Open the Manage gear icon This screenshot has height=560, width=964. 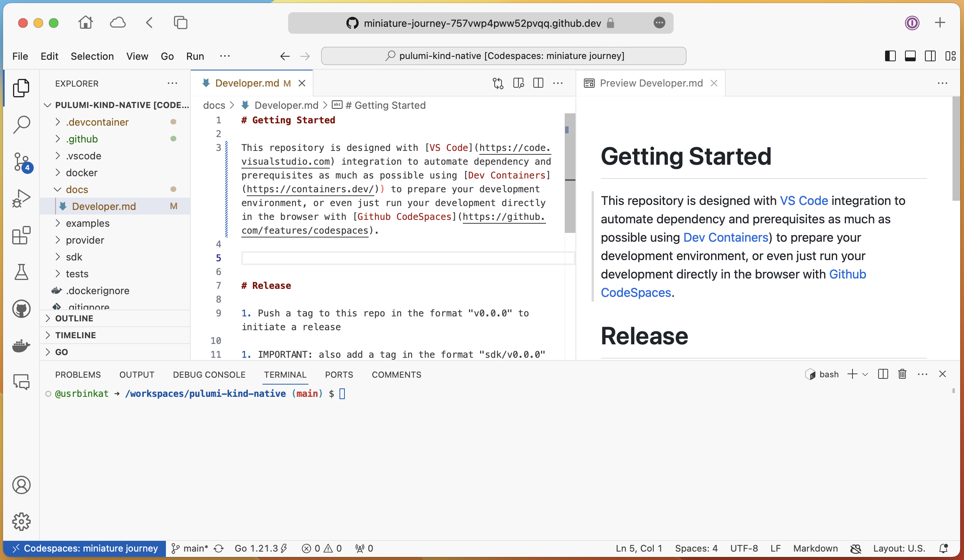[x=21, y=522]
